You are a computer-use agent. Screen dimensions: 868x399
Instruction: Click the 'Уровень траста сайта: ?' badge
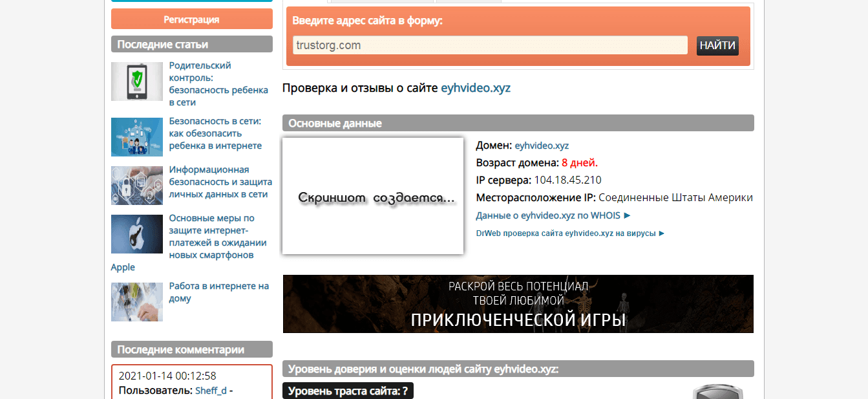348,391
